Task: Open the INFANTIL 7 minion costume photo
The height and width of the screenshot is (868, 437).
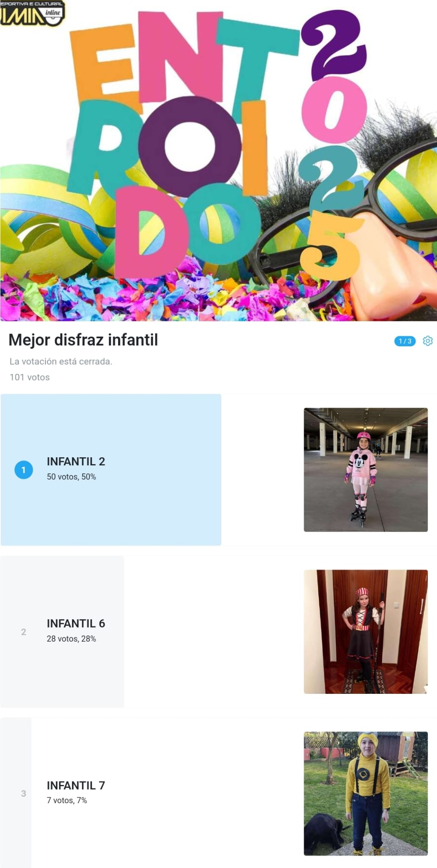Action: 366,793
